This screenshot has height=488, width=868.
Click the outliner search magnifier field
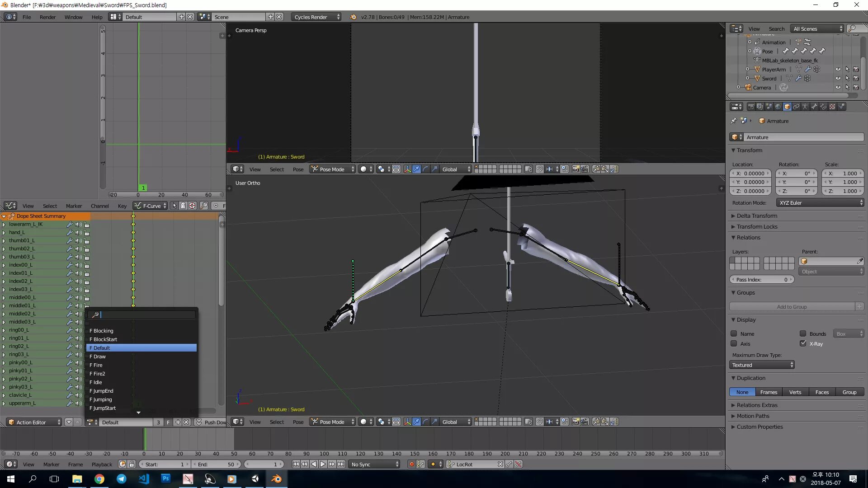(856, 28)
